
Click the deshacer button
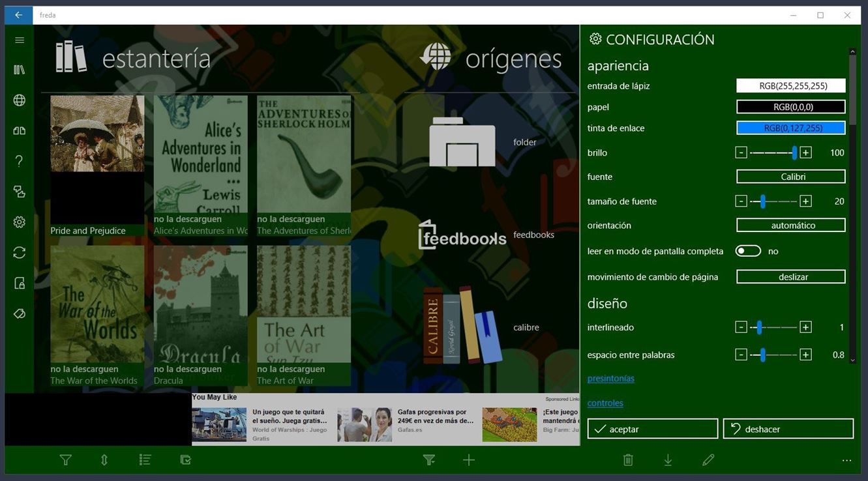pyautogui.click(x=788, y=429)
